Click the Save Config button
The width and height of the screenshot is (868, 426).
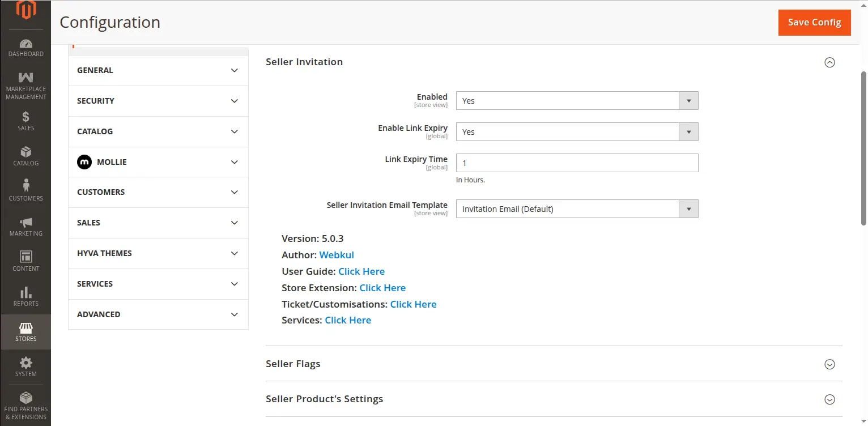(814, 23)
